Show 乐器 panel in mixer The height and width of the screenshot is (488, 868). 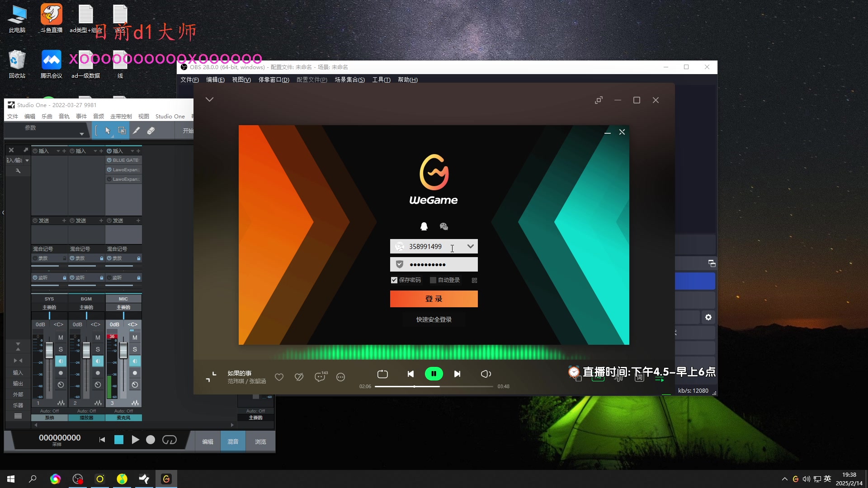point(18,405)
